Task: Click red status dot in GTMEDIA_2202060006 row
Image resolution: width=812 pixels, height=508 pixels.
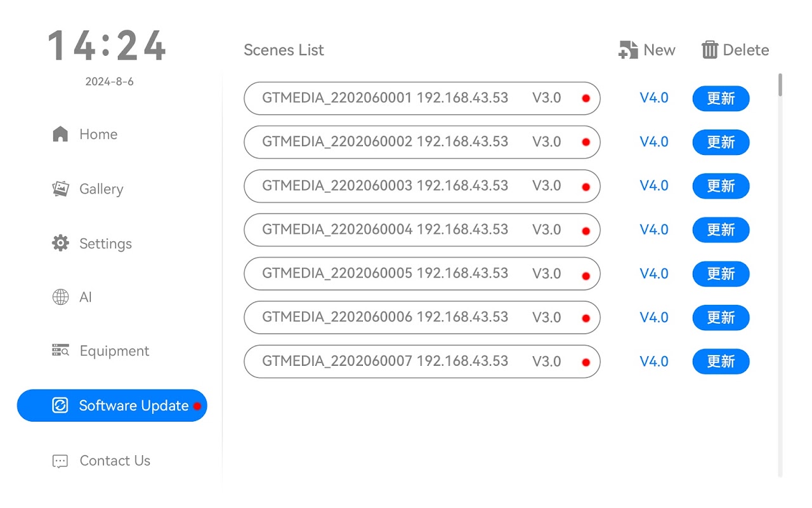Action: point(586,318)
